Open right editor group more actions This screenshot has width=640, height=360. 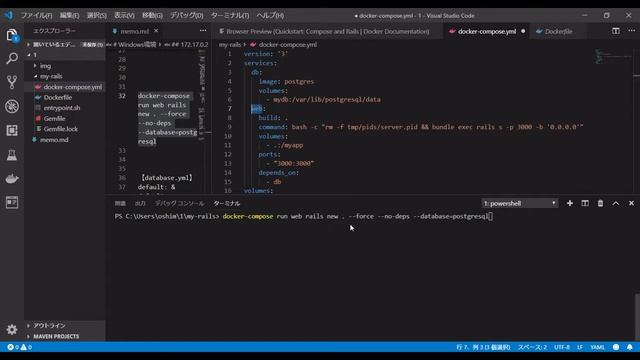pos(631,31)
